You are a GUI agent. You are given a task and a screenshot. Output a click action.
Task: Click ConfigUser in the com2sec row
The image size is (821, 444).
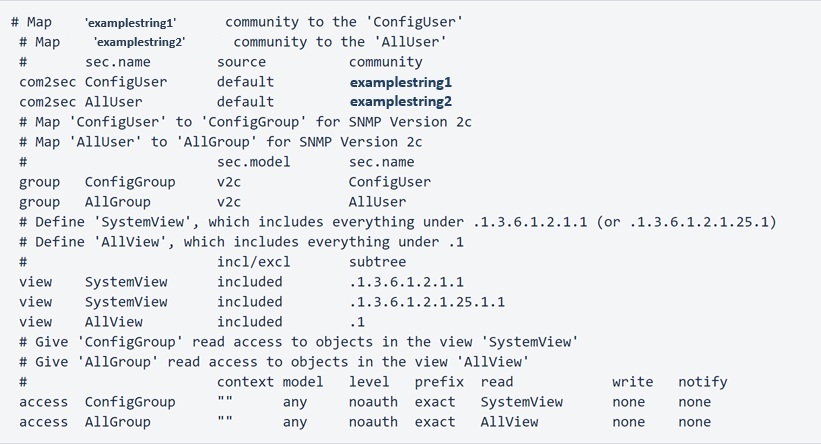click(126, 82)
